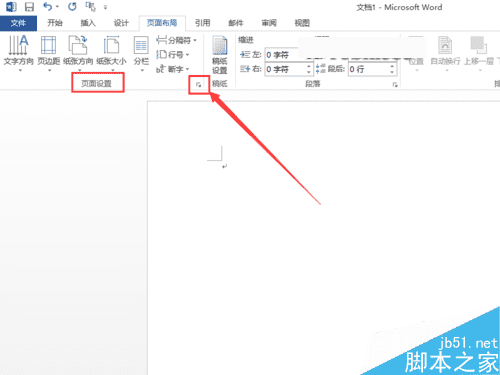Click the touch/mouse mode icon
500x375 pixels.
coord(90,7)
